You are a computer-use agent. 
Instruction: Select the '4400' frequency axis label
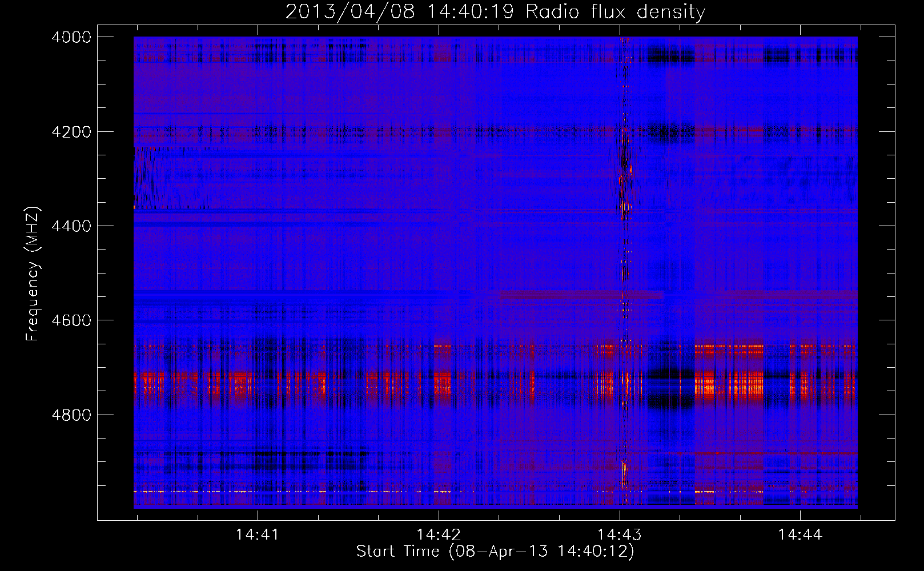[71, 226]
